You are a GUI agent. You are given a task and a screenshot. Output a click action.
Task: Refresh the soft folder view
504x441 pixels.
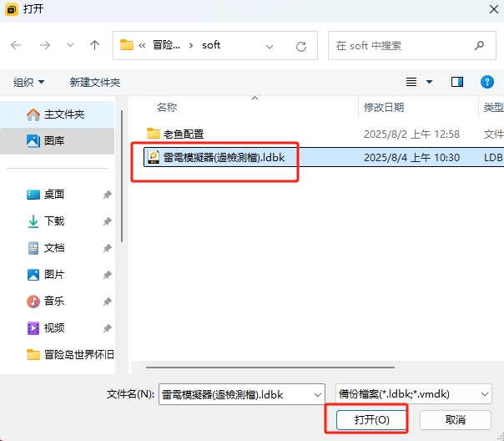[x=301, y=47]
